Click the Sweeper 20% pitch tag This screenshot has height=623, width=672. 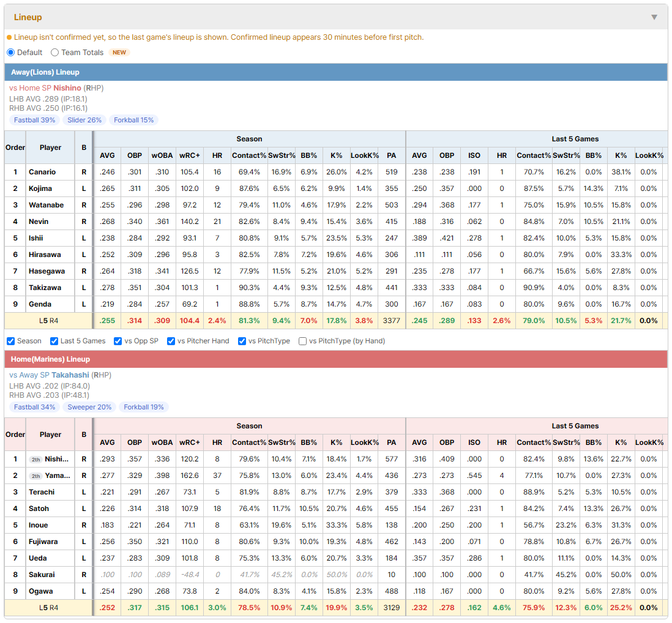(89, 407)
